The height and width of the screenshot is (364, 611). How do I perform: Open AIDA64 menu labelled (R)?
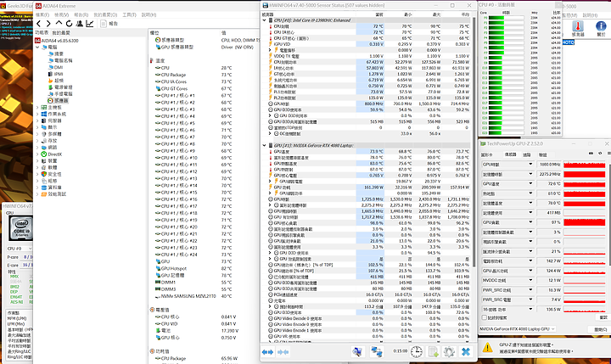tap(81, 14)
